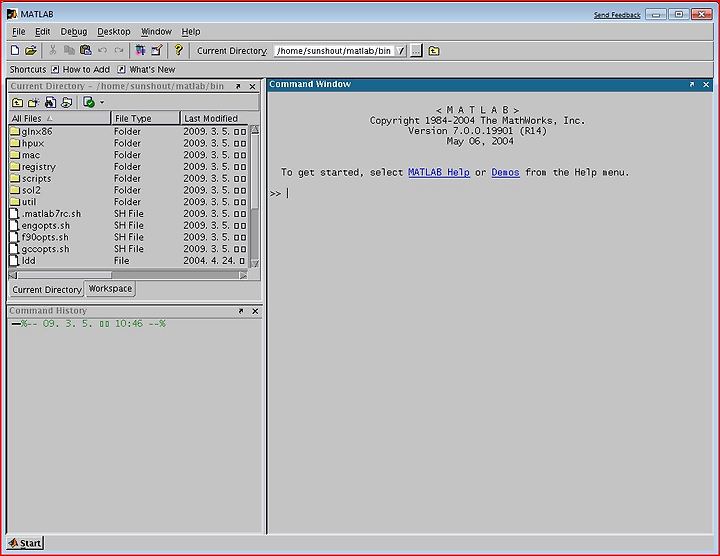Open the File menu
The height and width of the screenshot is (556, 720).
coord(18,32)
